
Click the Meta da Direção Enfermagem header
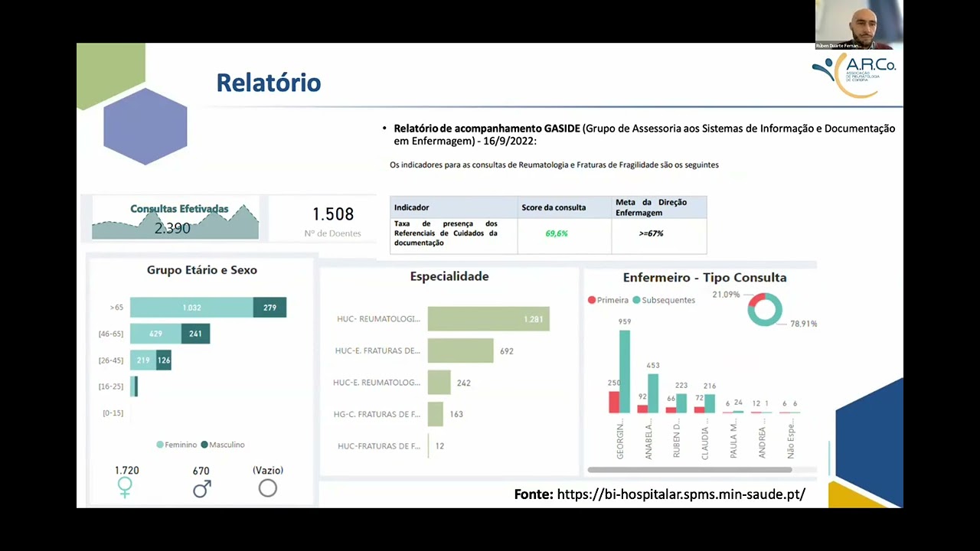tap(659, 207)
